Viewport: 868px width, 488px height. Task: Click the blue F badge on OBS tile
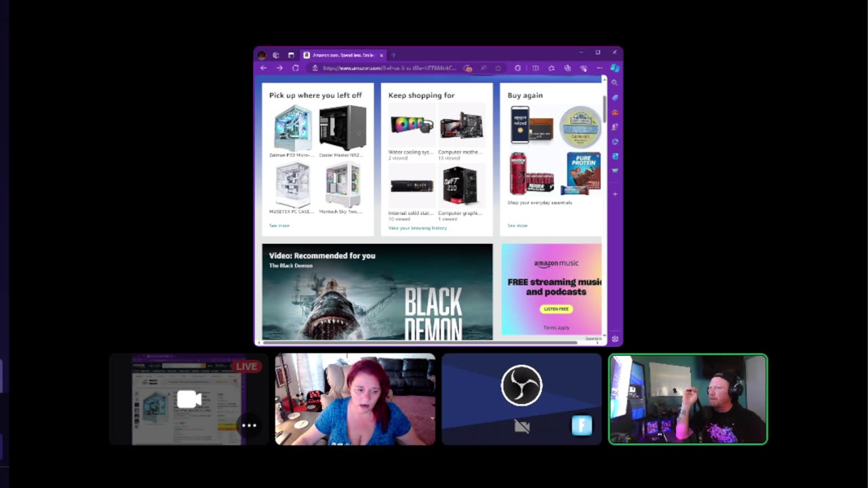coord(582,425)
